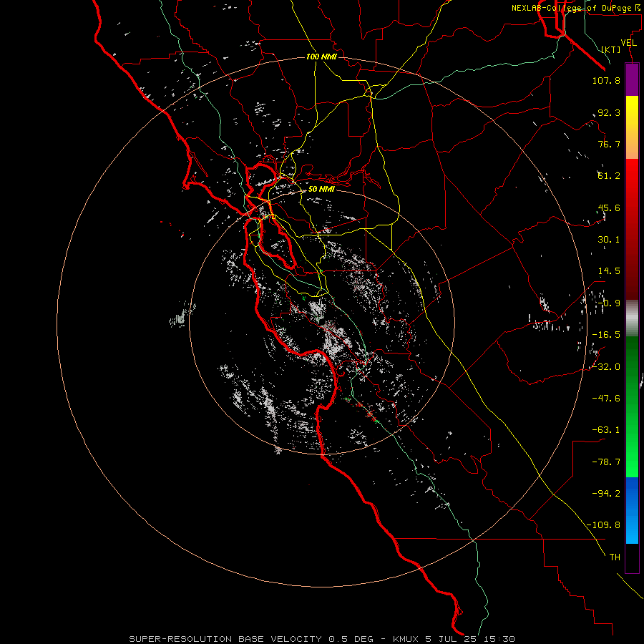Click the -78.7 legend value
Screen dimensions: 644x644
[606, 462]
